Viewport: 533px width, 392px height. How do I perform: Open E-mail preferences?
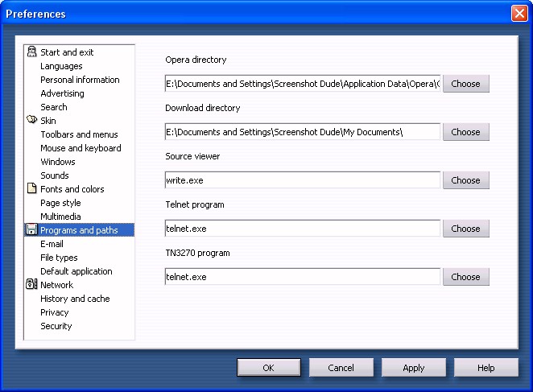tap(52, 244)
